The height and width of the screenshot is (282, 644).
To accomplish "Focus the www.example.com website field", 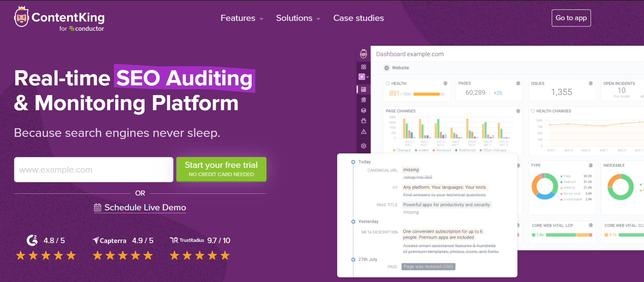I will tap(94, 170).
